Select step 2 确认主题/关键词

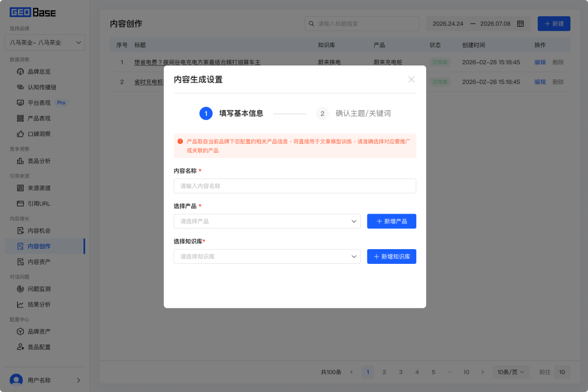[354, 113]
